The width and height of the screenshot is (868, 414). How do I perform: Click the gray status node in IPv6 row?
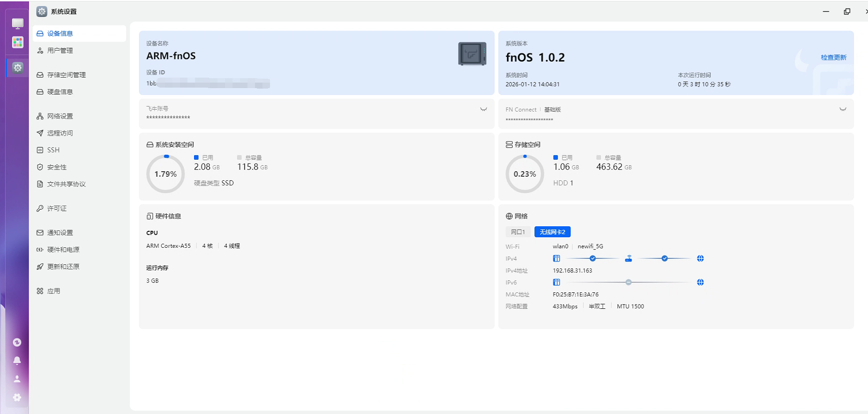[x=628, y=282]
